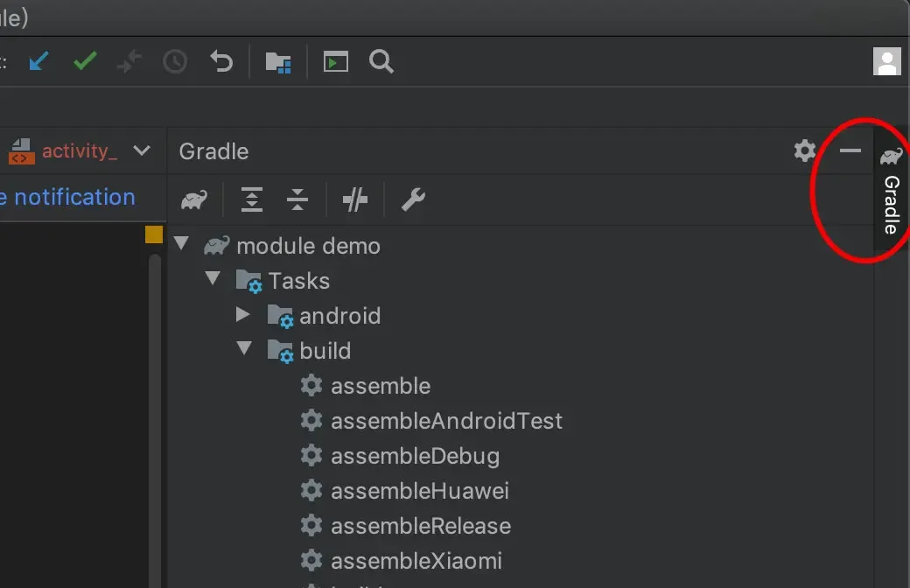Select the assembleDebug Gradle task
910x588 pixels.
point(414,456)
